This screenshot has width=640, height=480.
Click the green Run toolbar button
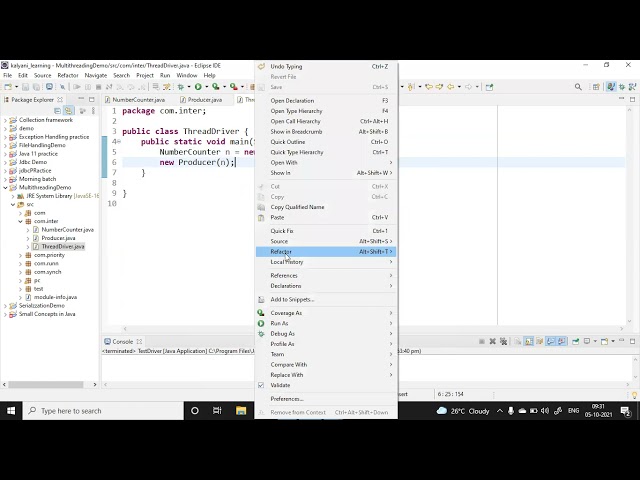click(198, 87)
